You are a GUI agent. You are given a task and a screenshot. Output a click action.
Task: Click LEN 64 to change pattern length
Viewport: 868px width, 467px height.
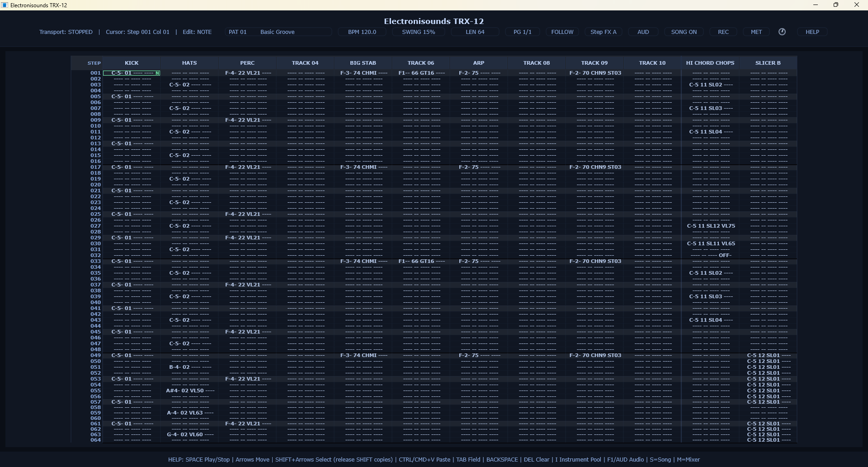[x=474, y=32]
